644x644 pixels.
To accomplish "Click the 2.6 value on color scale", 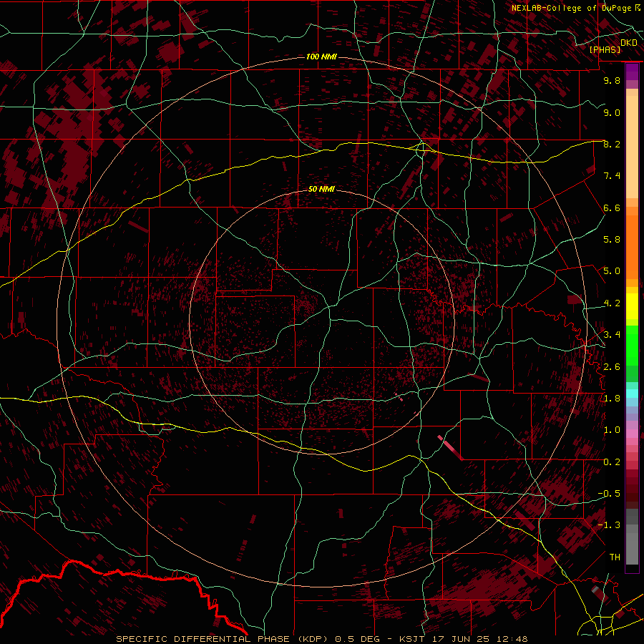I will (x=612, y=367).
